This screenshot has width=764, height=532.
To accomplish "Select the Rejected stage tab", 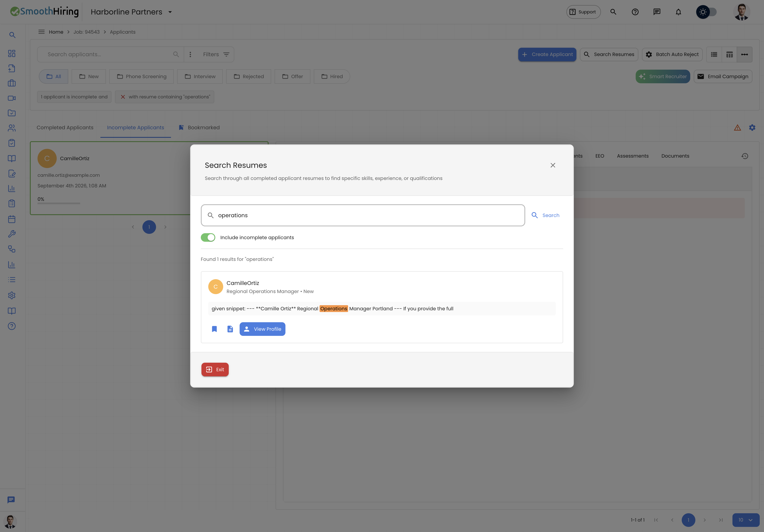I will pos(249,76).
